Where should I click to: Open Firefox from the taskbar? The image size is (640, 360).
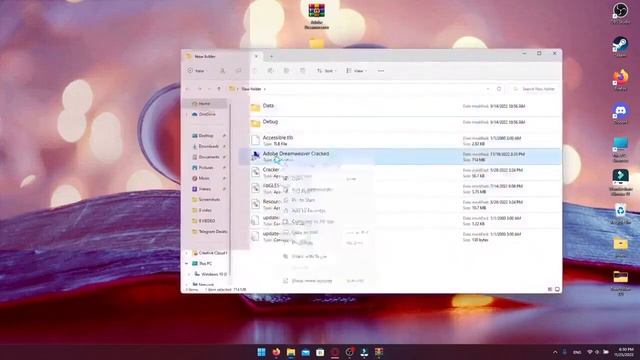(276, 352)
